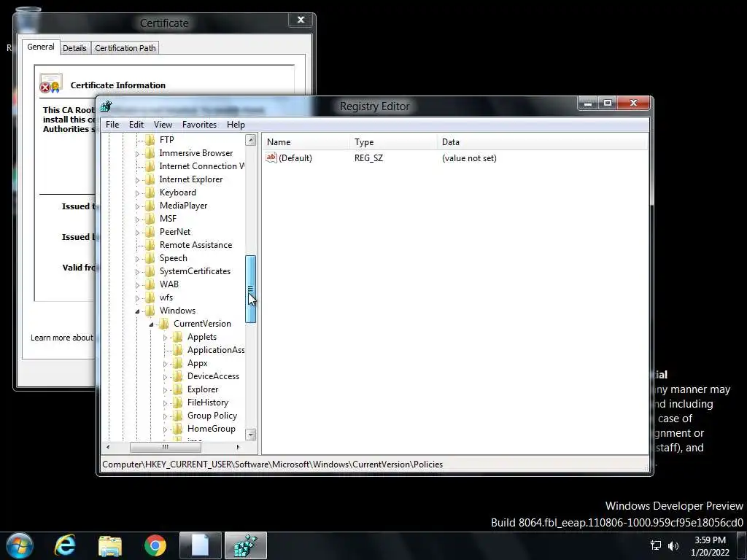Click the certificate warning icon
Viewport: 747px width, 560px height.
[50, 83]
